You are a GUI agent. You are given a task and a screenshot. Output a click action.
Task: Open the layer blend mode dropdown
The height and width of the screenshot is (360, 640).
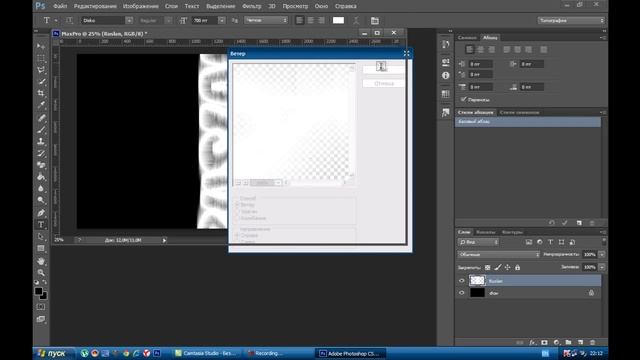[498, 254]
